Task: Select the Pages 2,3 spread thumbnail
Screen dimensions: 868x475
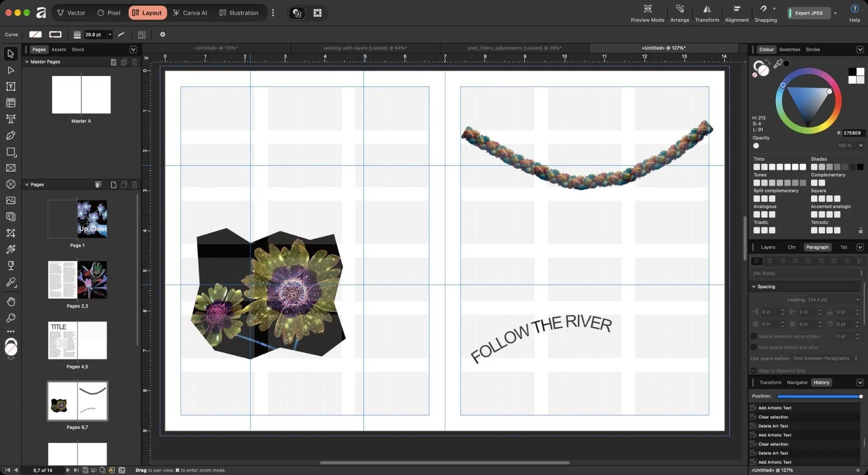Action: click(77, 280)
